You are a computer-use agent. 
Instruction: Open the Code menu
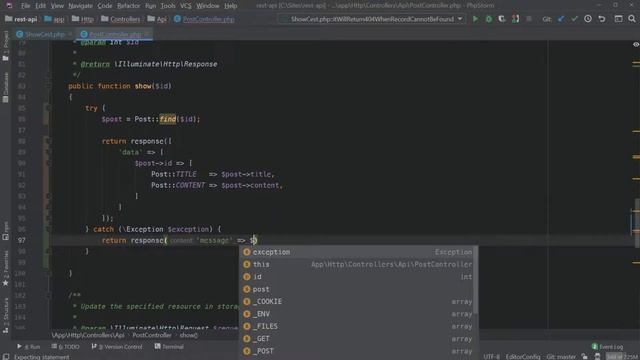(x=105, y=6)
